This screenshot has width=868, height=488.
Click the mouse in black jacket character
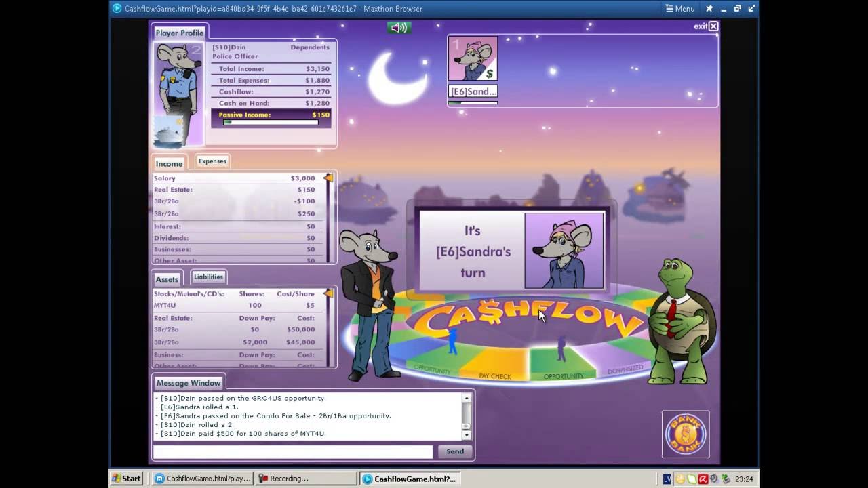click(x=370, y=304)
